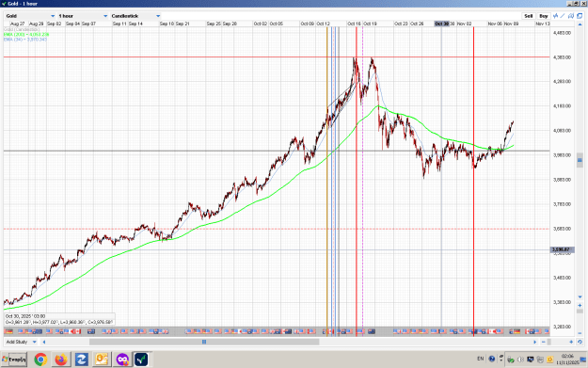Image resolution: width=588 pixels, height=368 pixels.
Task: Open the Start menu button
Action: (x=14, y=360)
